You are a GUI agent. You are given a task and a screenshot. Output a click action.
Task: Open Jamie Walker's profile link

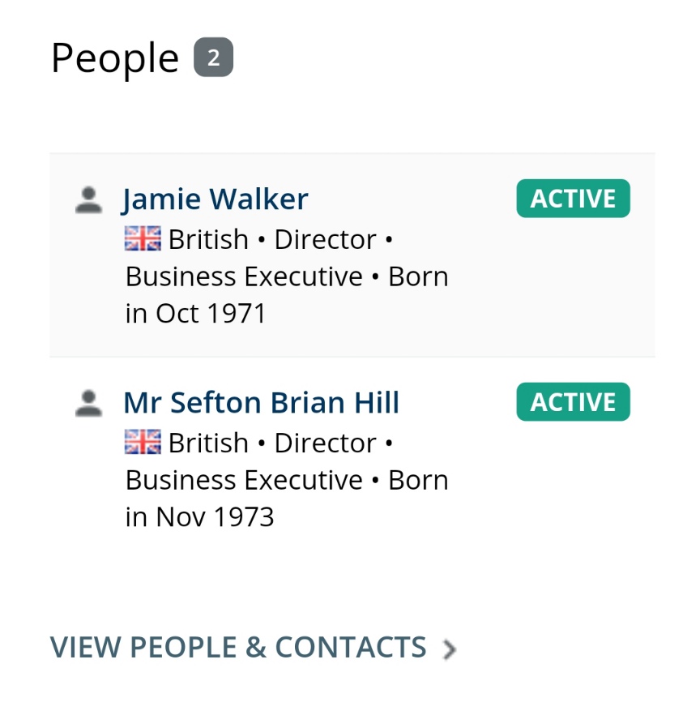pyautogui.click(x=216, y=199)
